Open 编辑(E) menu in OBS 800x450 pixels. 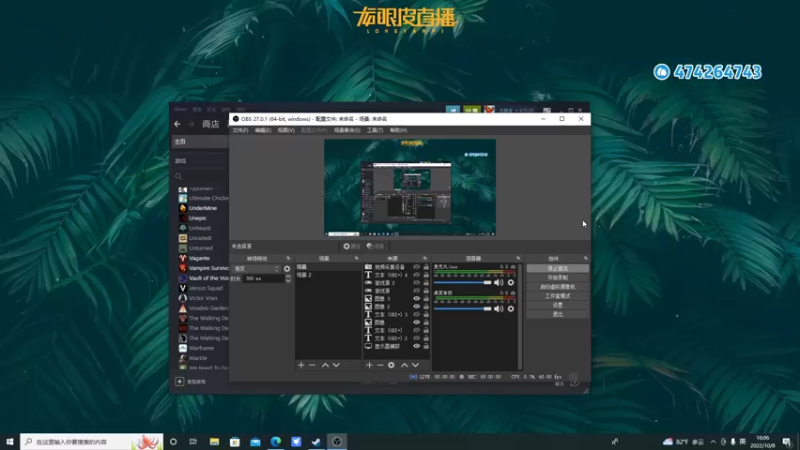pyautogui.click(x=263, y=131)
